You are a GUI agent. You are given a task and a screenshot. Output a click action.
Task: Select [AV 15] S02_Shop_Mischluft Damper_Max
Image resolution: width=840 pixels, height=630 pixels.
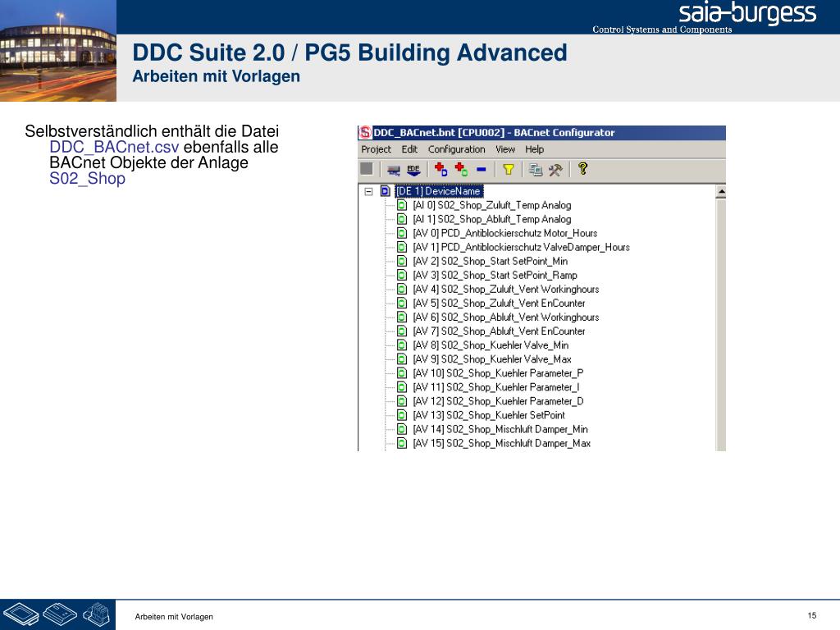pyautogui.click(x=501, y=443)
